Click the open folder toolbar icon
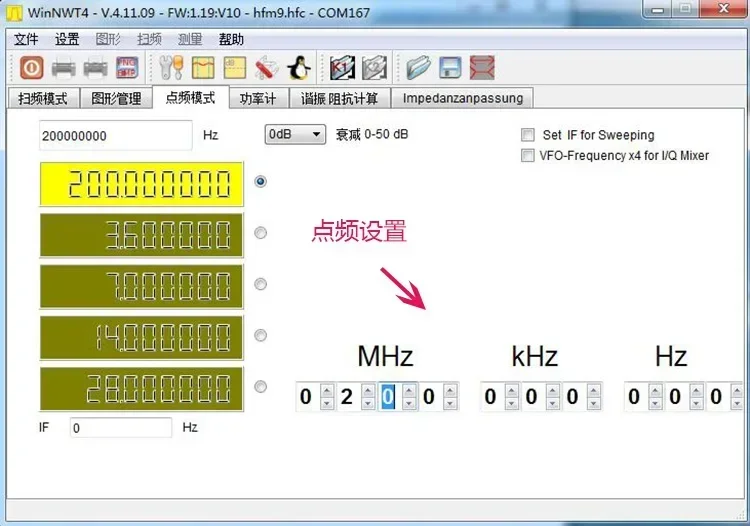The width and height of the screenshot is (750, 526). point(418,67)
